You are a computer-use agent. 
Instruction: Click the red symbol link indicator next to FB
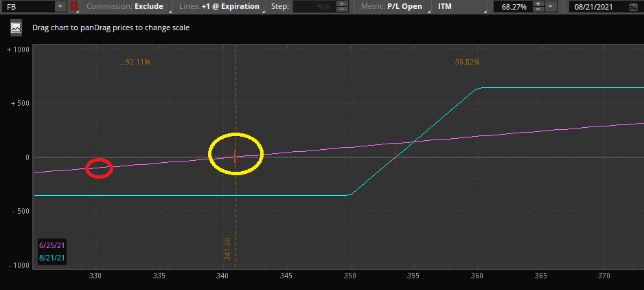point(74,6)
